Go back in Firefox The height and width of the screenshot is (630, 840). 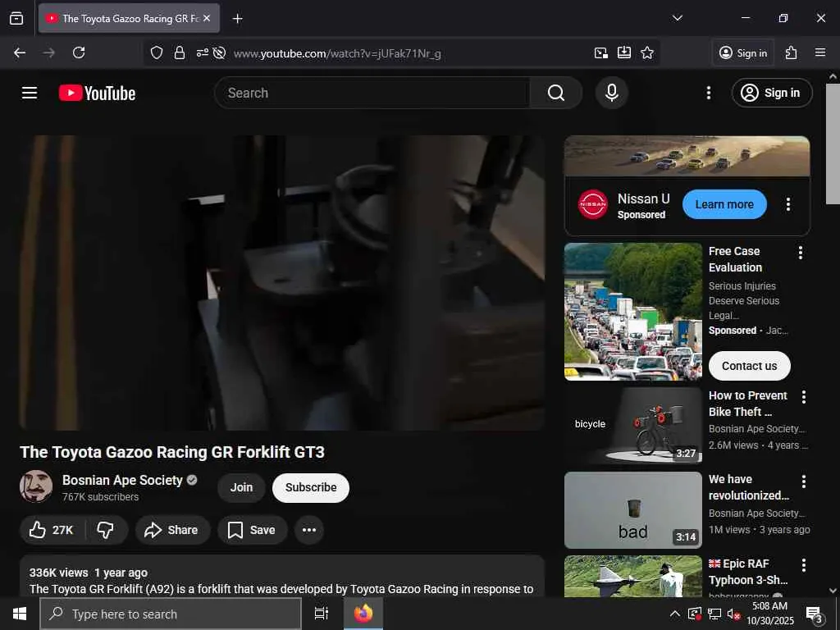coord(20,52)
